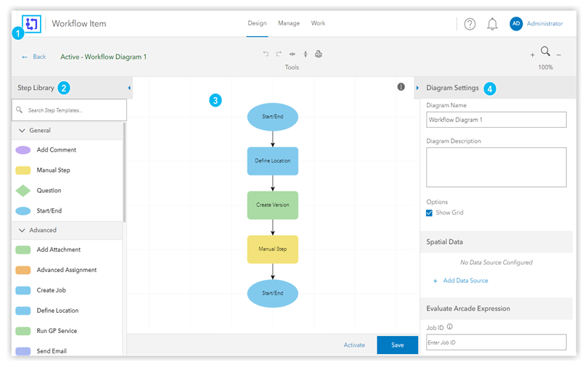Click the Workflow Manager logo icon

tap(32, 23)
